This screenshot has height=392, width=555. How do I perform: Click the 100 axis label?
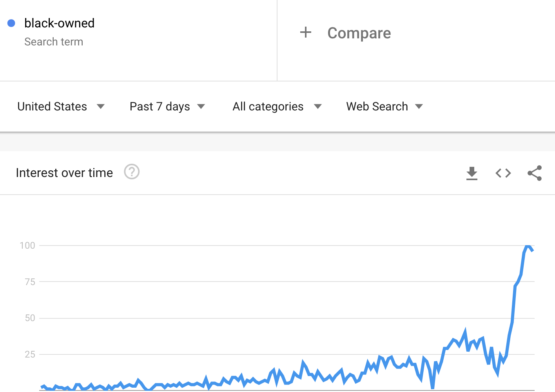click(x=27, y=246)
